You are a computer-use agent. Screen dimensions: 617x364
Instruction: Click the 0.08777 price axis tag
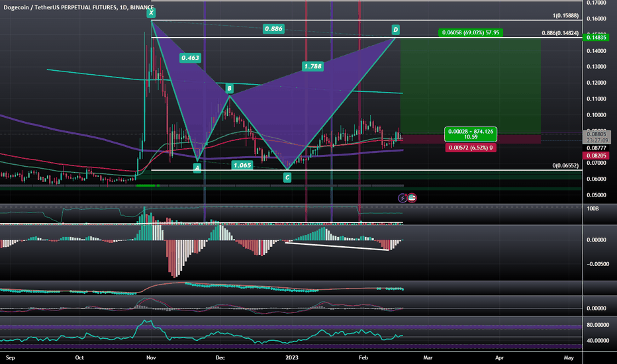(596, 148)
